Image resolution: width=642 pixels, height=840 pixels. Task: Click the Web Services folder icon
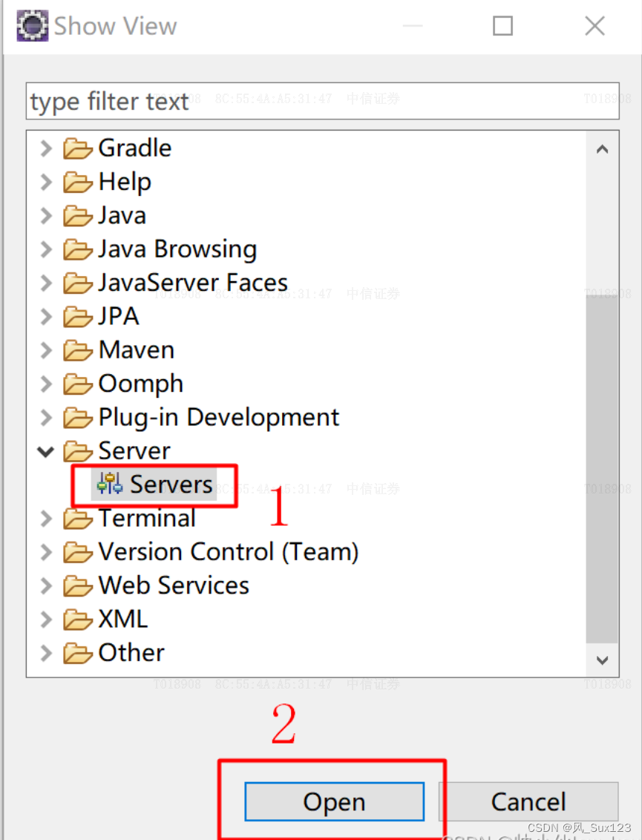tap(78, 586)
